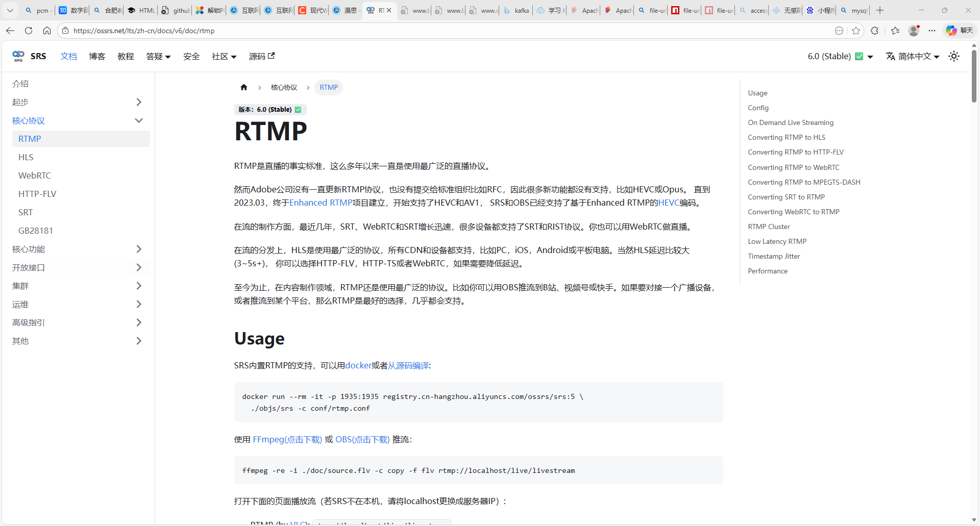The image size is (980, 526).
Task: Select GB28181 in sidebar
Action: pos(81,231)
